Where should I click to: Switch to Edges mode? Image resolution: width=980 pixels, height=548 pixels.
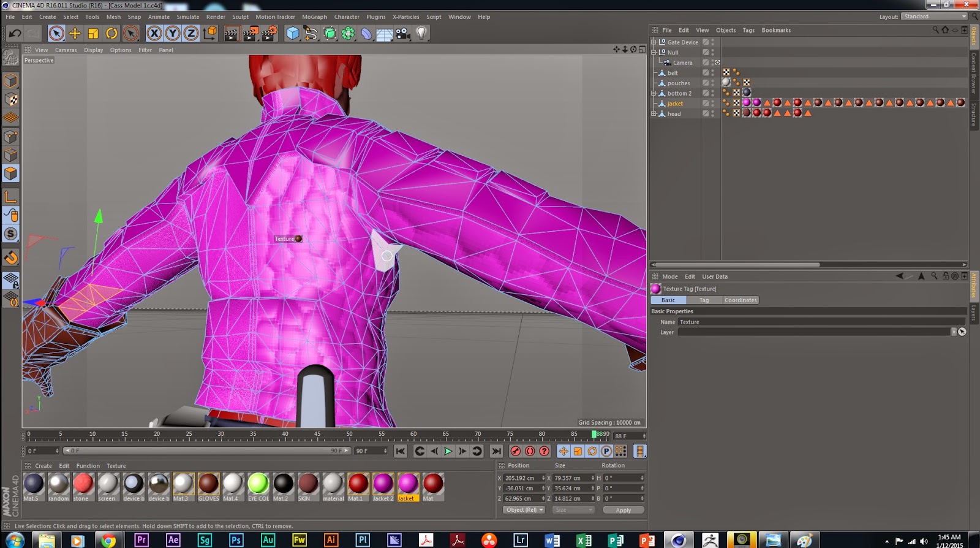click(x=10, y=155)
